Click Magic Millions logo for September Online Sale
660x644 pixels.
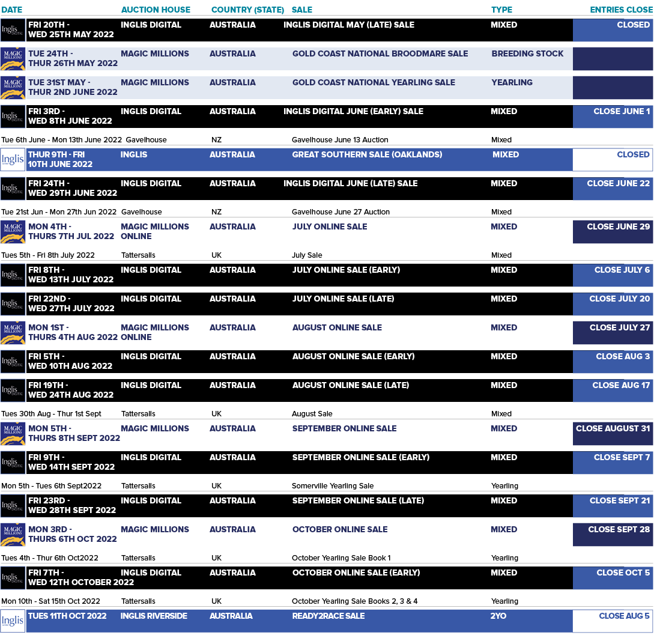13,434
